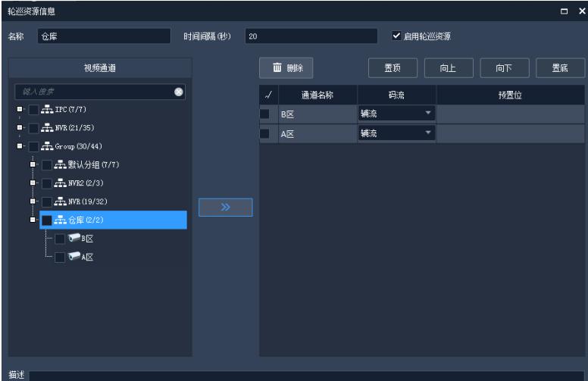Toggle the 启用轮巡资源 checkbox
588x381 pixels.
[396, 36]
